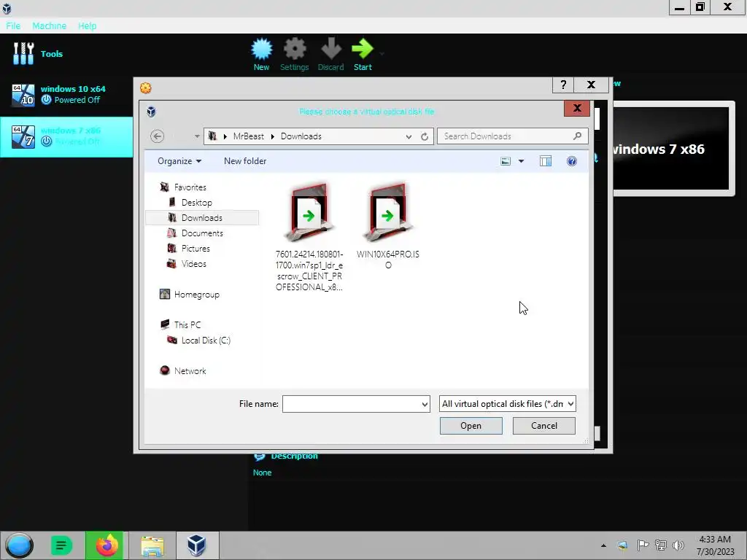
Task: Expand the File name dropdown arrow
Action: click(425, 404)
